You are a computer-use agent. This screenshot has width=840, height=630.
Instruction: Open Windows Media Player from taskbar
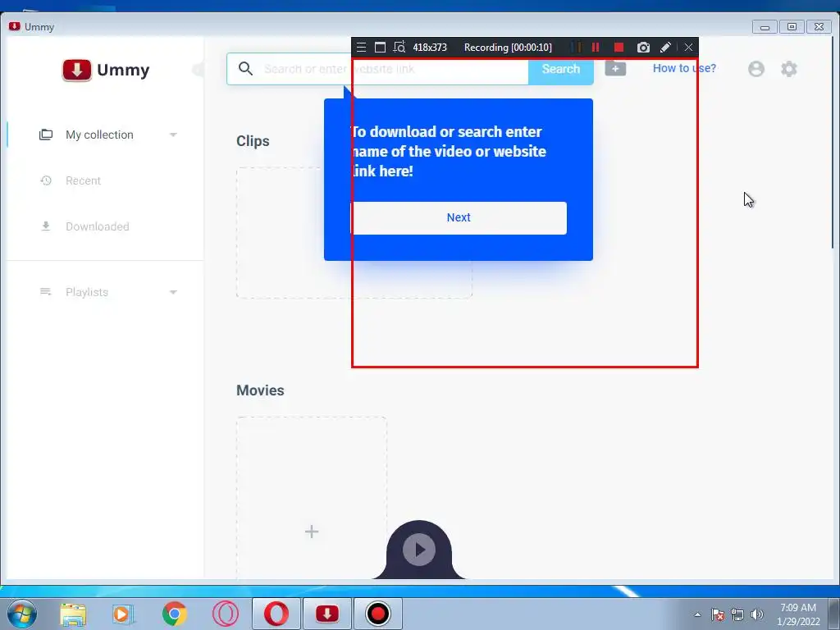pos(123,614)
